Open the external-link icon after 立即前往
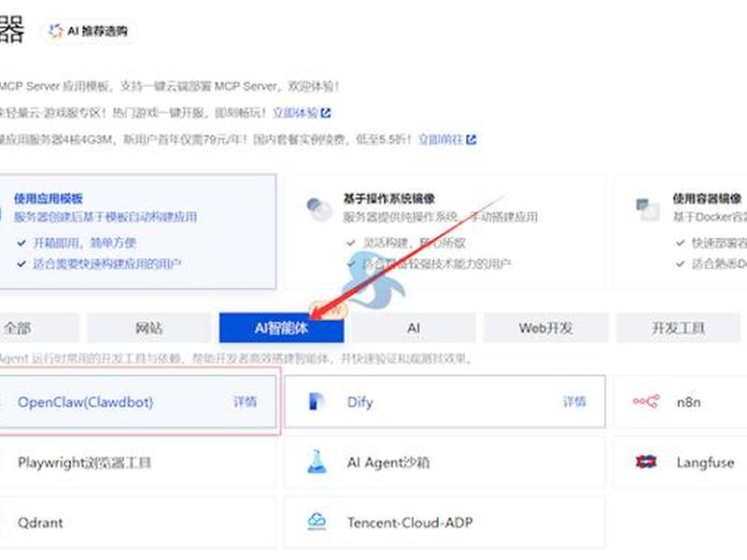Viewport: 747px width, 560px height. [472, 139]
